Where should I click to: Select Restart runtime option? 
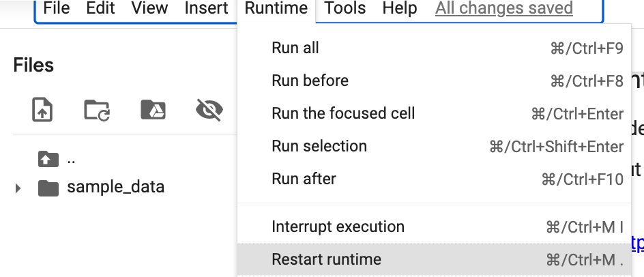pyautogui.click(x=434, y=259)
